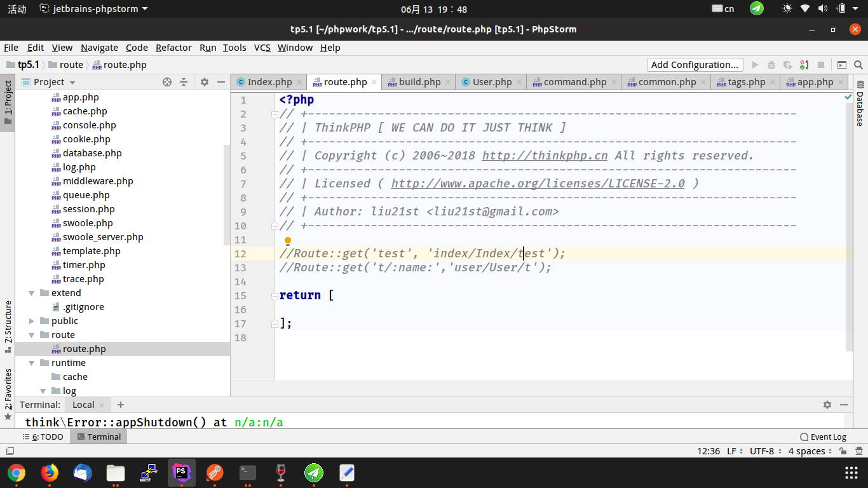Toggle the Database tool window
Viewport: 868px width, 488px height.
click(x=860, y=105)
